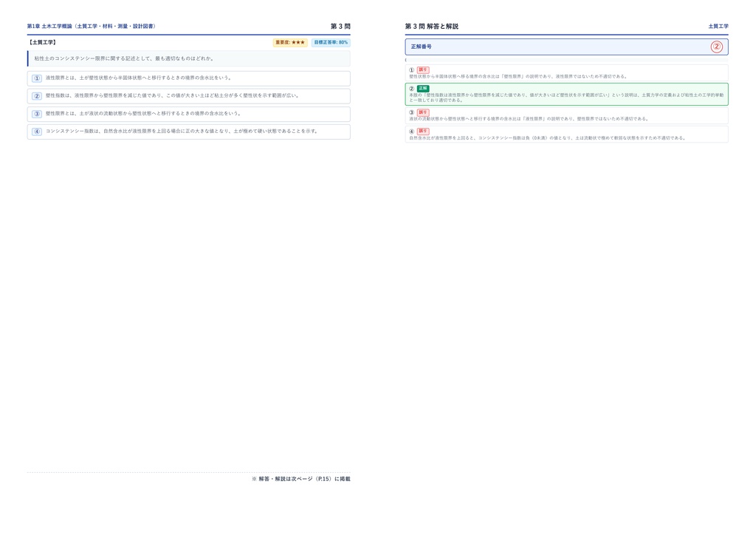Click the 正解番号 answer box
The width and height of the screenshot is (756, 535).
pyautogui.click(x=566, y=47)
